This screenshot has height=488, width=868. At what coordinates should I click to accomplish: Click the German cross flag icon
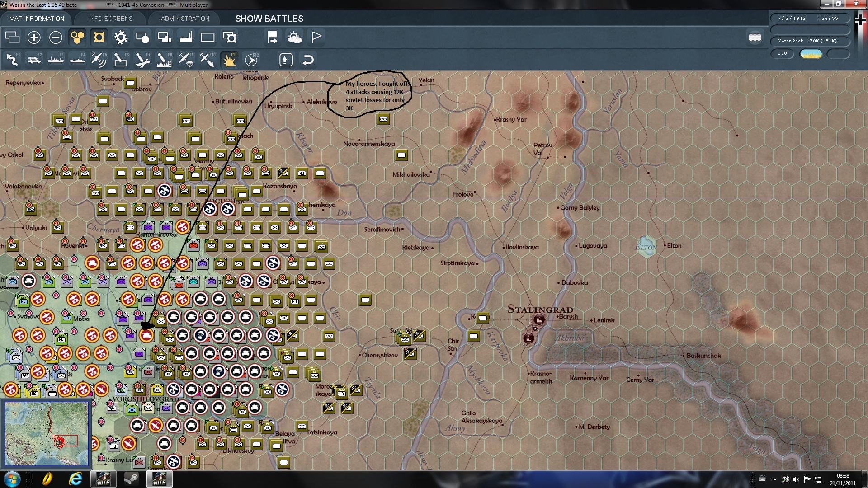(x=861, y=19)
